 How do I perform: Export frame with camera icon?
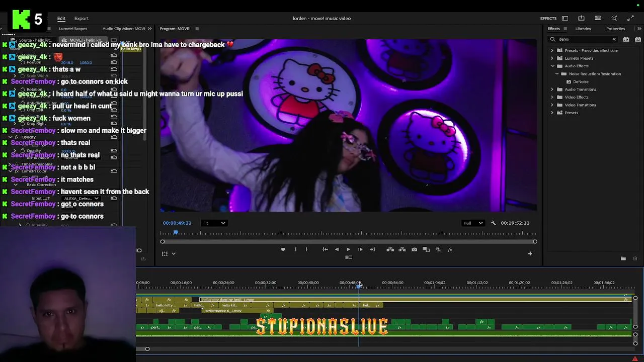pos(414,249)
